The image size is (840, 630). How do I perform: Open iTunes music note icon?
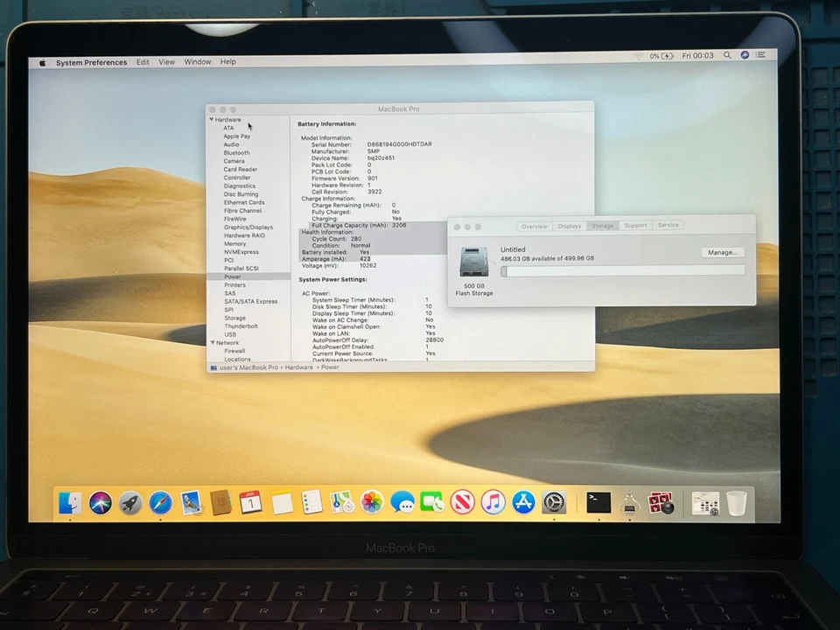pos(493,502)
